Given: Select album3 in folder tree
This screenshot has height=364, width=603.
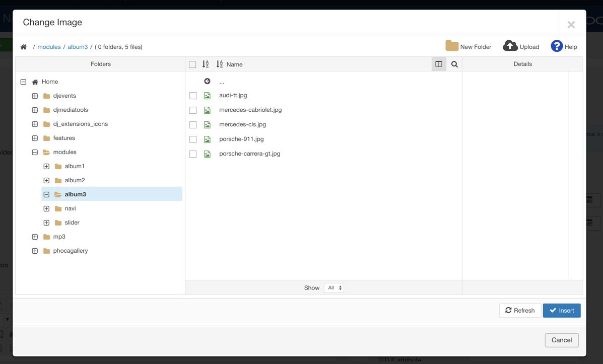Looking at the screenshot, I should click(x=76, y=194).
